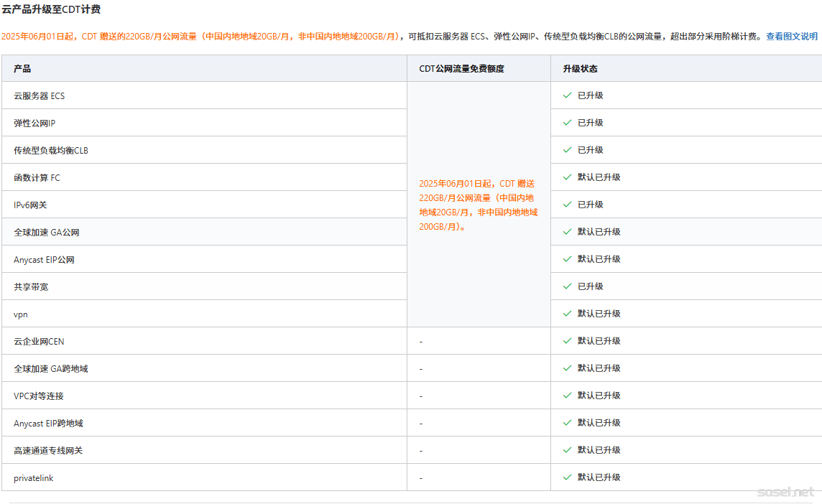Click the 云产品升级至CDT计费 heading

[x=51, y=9]
